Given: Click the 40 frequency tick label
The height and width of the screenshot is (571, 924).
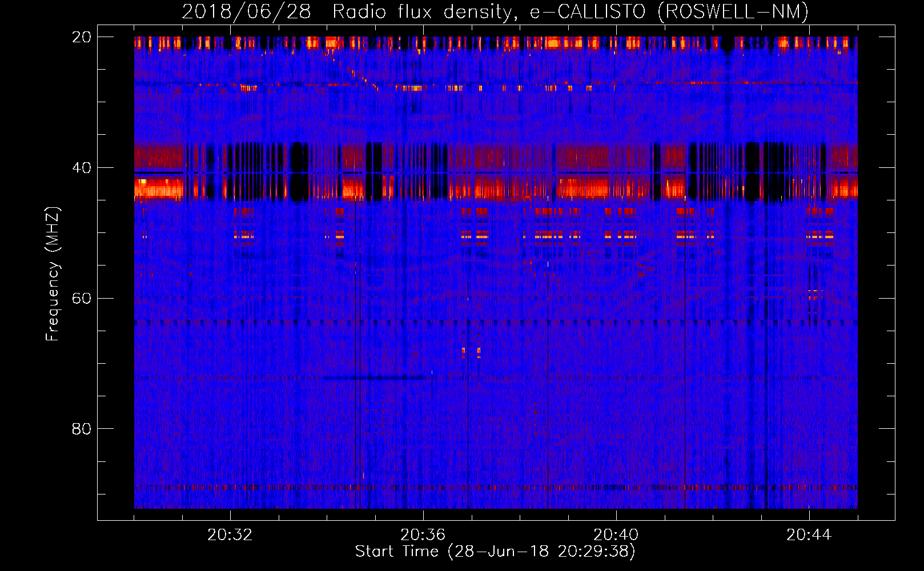Looking at the screenshot, I should [82, 168].
